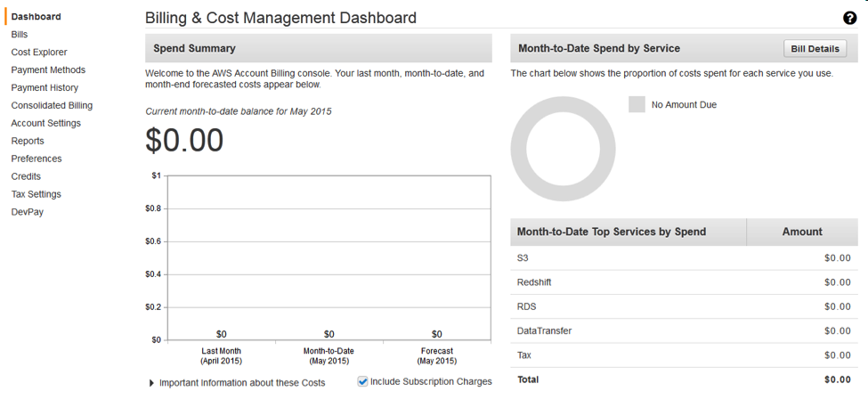Open the help question mark icon
Viewport: 868px width, 400px height.
click(x=849, y=18)
